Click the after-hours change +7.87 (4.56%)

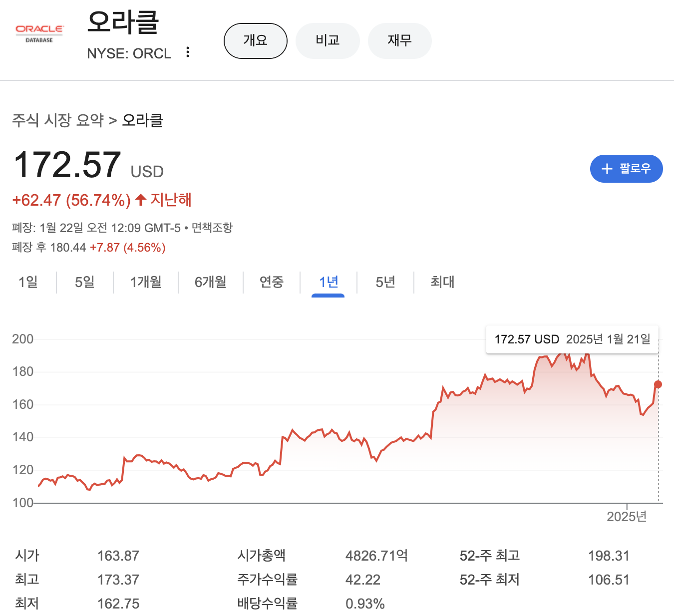click(128, 248)
